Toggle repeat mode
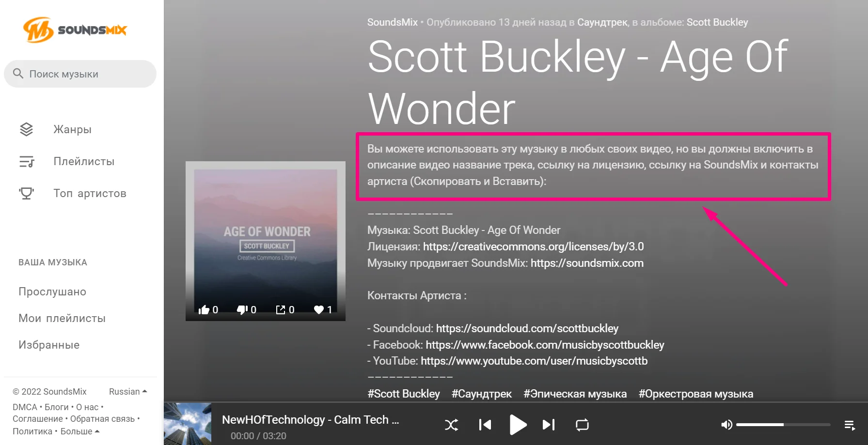This screenshot has width=868, height=445. point(582,425)
